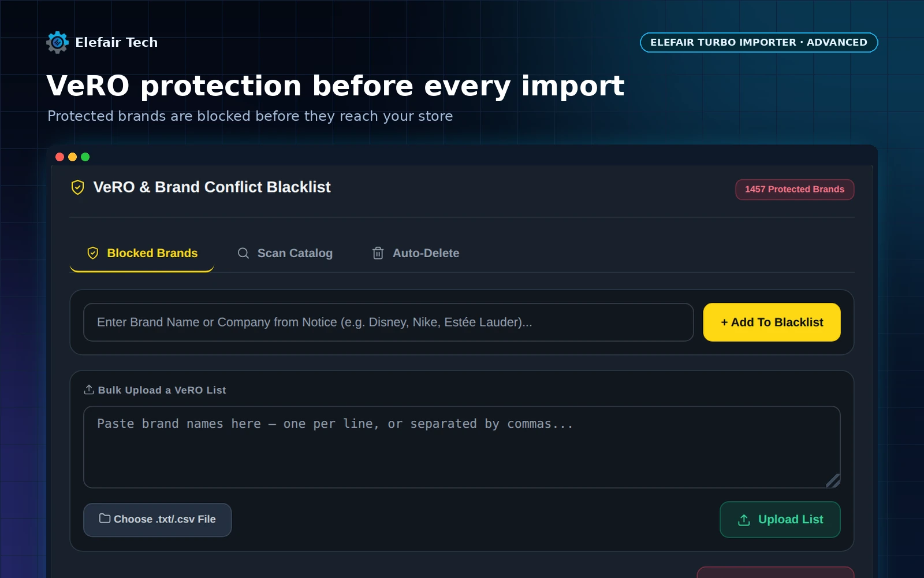This screenshot has height=578, width=924.
Task: Click the green window dot
Action: click(85, 157)
